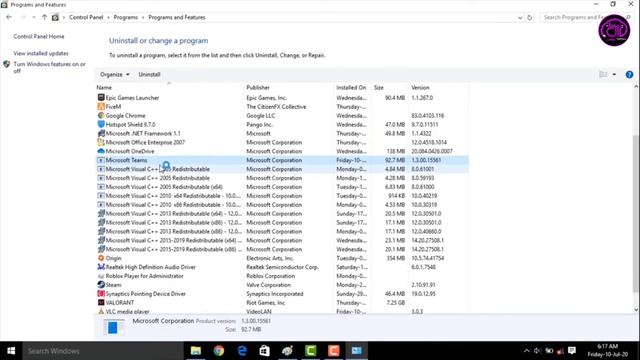Click Electronic Arts, Inc. publisher cell

pyautogui.click(x=270, y=258)
